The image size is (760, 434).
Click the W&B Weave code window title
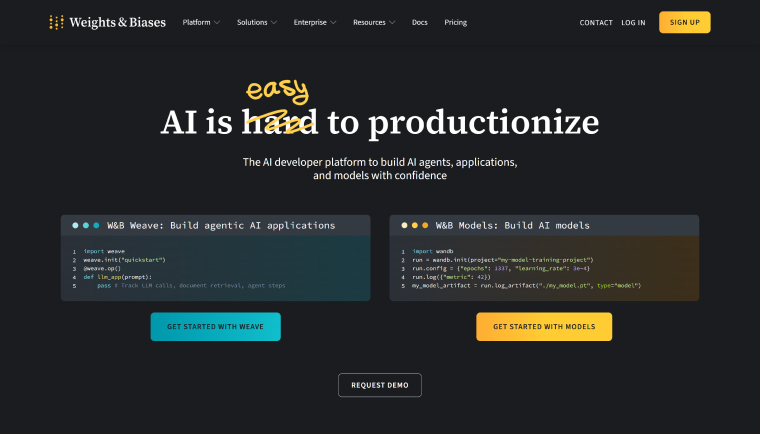221,225
